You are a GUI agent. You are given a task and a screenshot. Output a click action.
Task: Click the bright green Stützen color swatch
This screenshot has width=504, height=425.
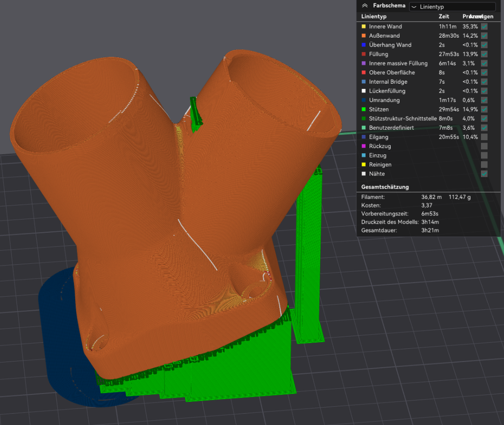coord(364,109)
